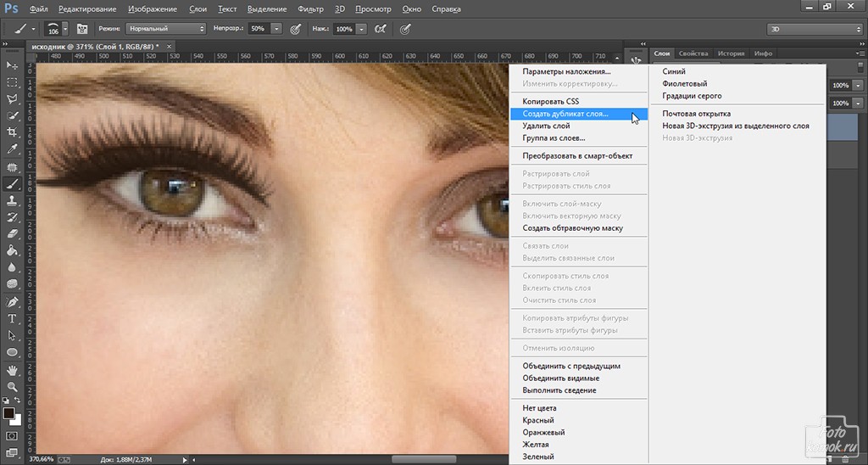Switch to the История tab

coord(732,53)
